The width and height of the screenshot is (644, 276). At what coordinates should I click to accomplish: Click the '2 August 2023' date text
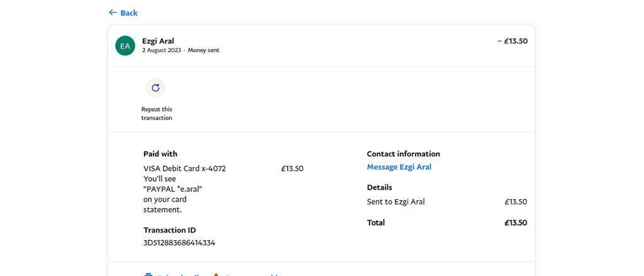(162, 50)
